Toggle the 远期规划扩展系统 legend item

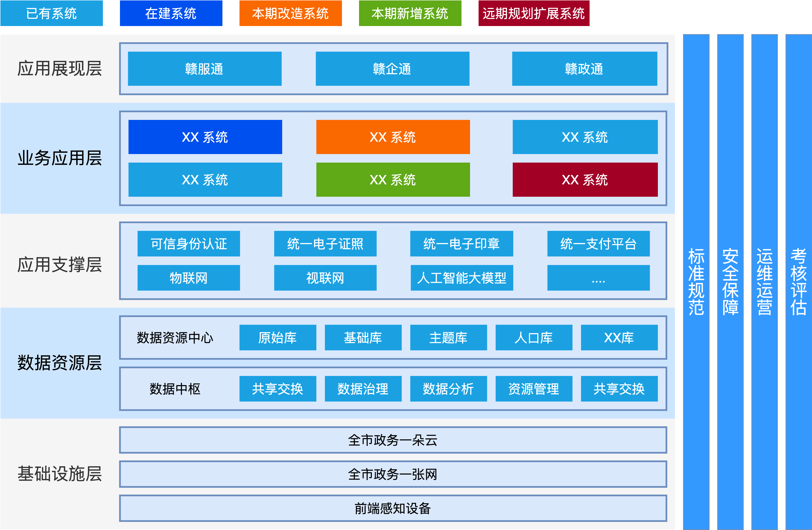click(534, 14)
